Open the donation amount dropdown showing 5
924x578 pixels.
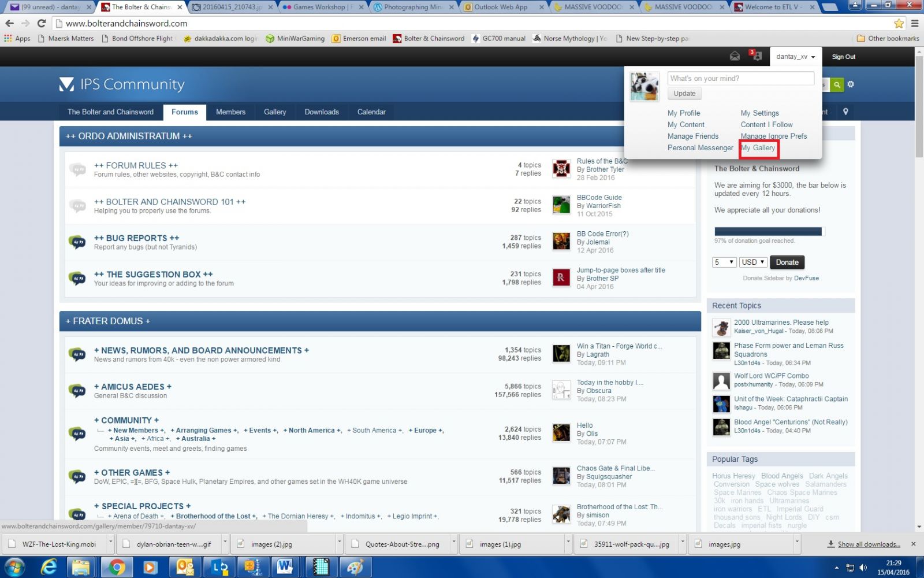coord(724,262)
